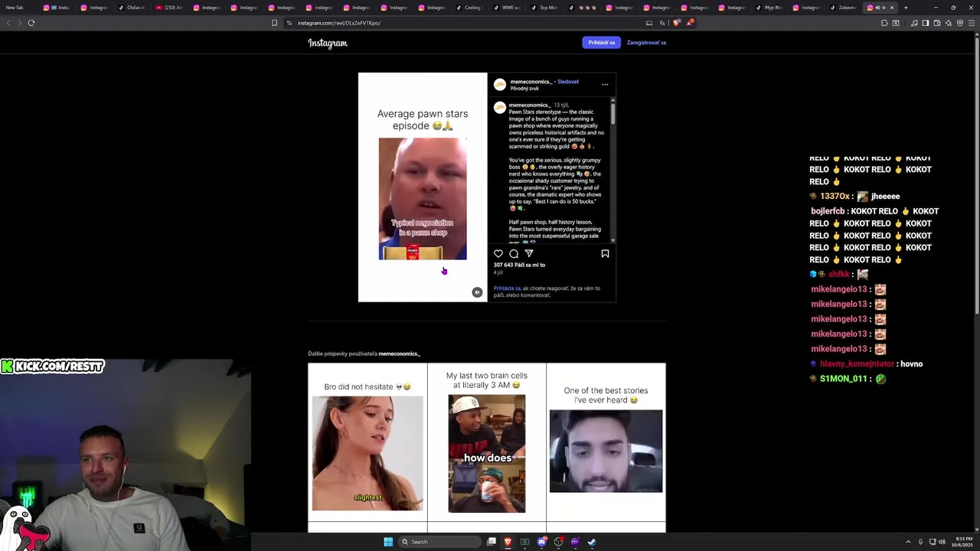Switch to the Casting TikTok tab
This screenshot has height=551, width=980.
pos(469,8)
